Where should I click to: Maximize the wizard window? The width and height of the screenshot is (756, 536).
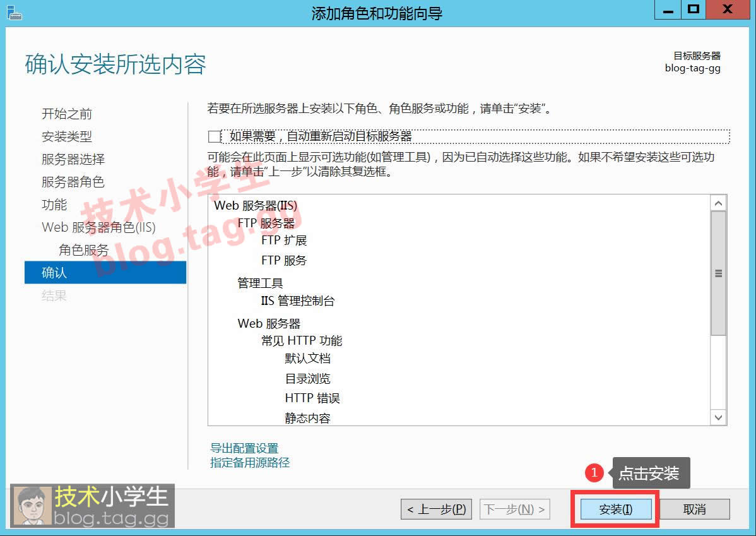click(x=694, y=9)
